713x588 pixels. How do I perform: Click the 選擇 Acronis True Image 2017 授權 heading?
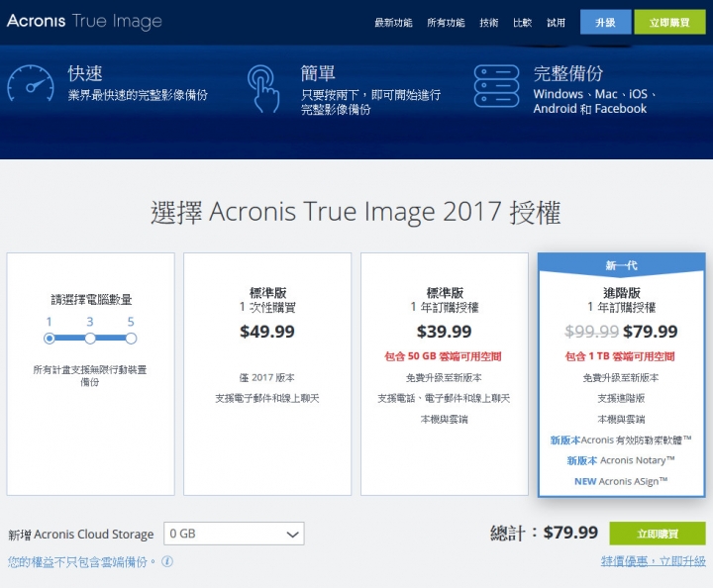pos(356,212)
